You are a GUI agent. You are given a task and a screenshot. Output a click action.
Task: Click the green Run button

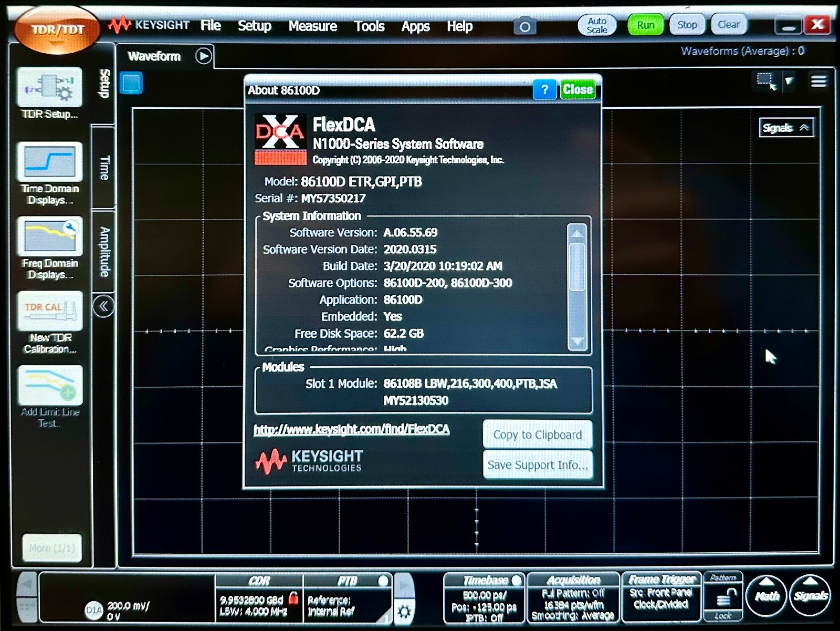[645, 25]
